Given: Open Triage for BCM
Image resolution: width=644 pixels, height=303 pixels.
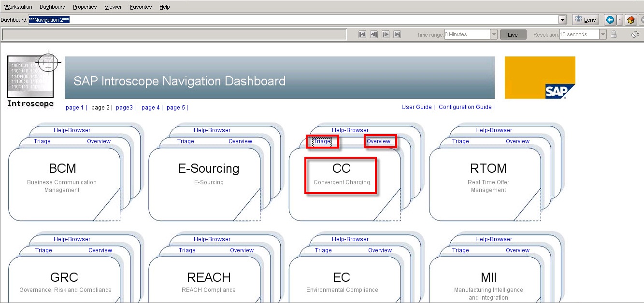Looking at the screenshot, I should [x=42, y=141].
